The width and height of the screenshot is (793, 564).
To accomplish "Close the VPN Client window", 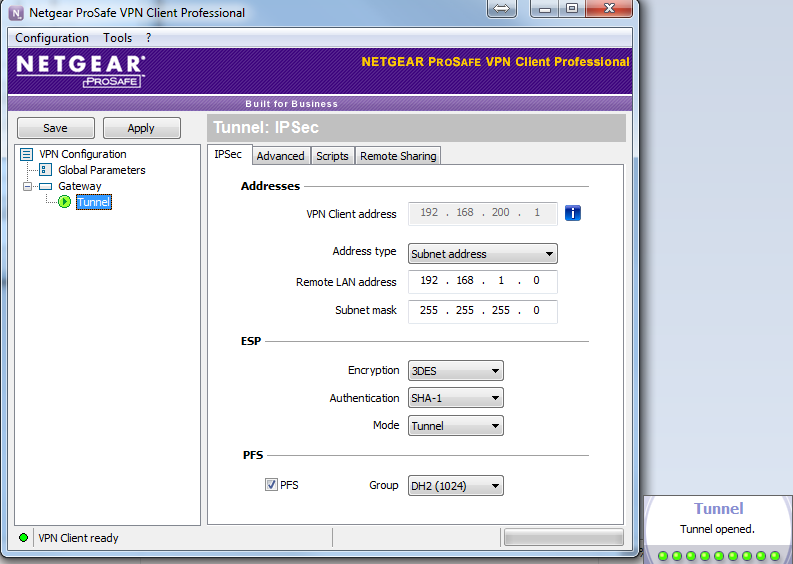I will pos(609,9).
